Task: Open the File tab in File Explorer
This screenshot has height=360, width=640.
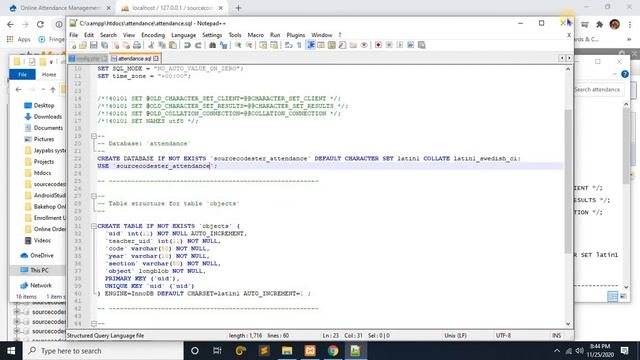Action: (x=22, y=74)
